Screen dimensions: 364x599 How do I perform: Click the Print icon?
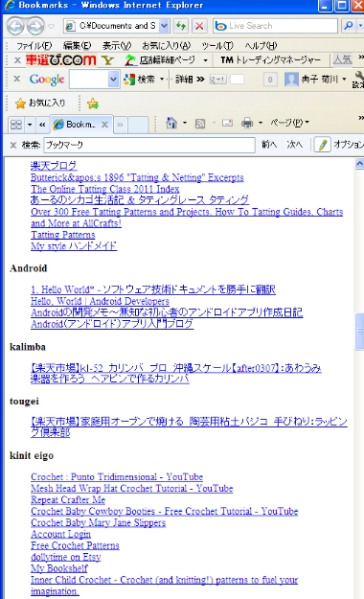(247, 123)
